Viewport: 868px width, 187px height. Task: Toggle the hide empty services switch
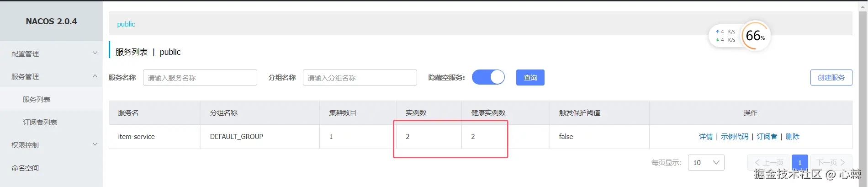click(x=488, y=77)
